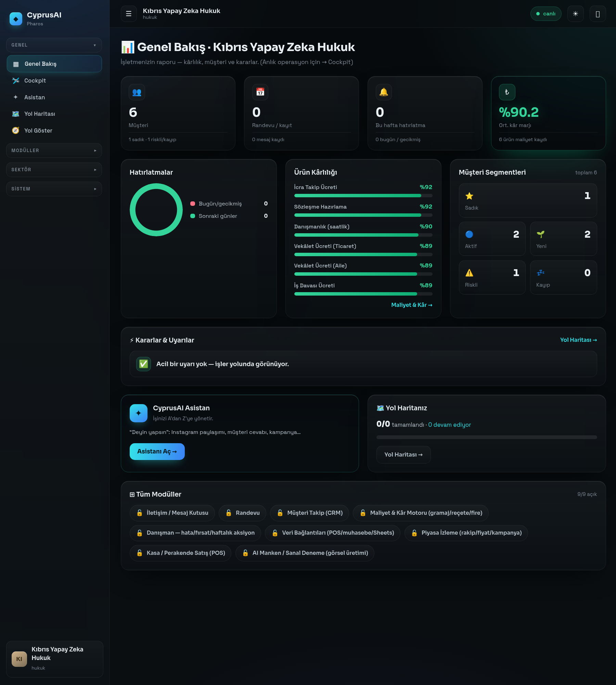This screenshot has width=616, height=685.
Task: Click the people icon on the Müşteri card
Action: [x=137, y=92]
